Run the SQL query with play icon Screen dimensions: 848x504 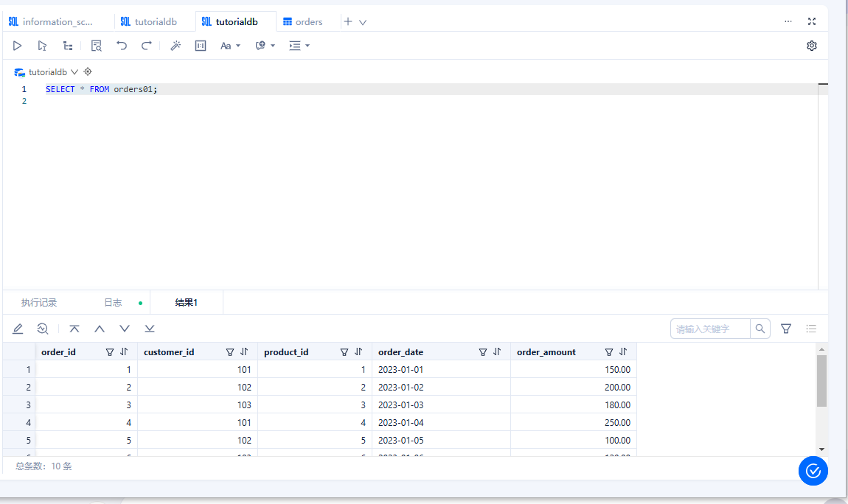tap(17, 46)
